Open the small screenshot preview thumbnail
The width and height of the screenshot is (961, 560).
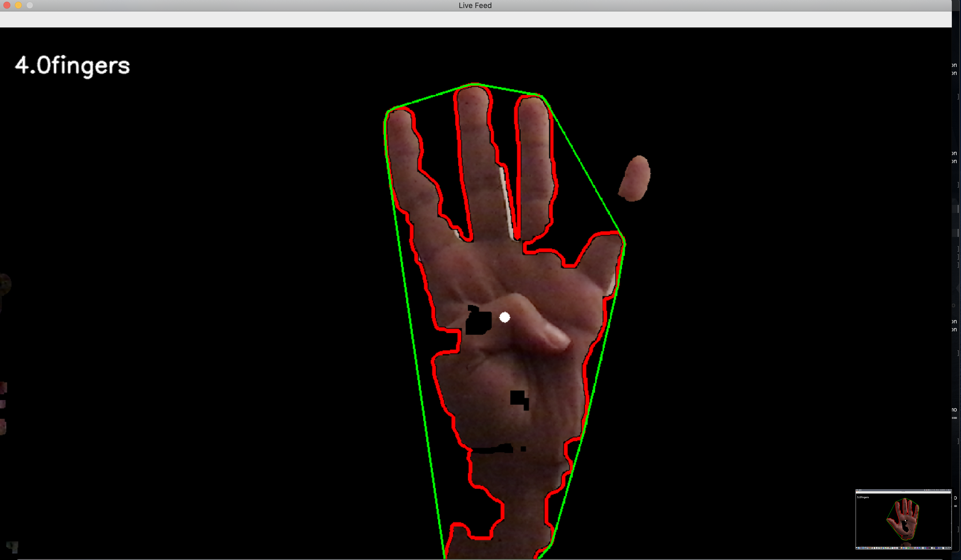click(903, 519)
